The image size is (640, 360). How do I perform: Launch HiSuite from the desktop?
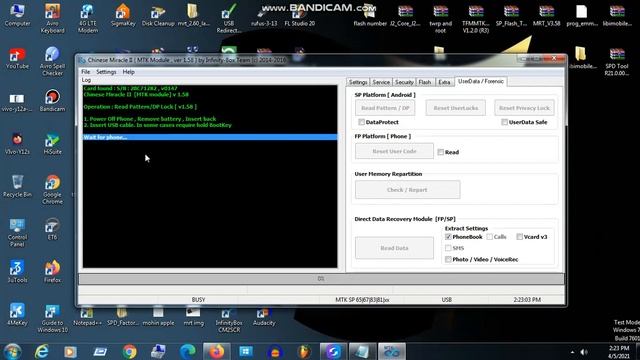click(52, 143)
